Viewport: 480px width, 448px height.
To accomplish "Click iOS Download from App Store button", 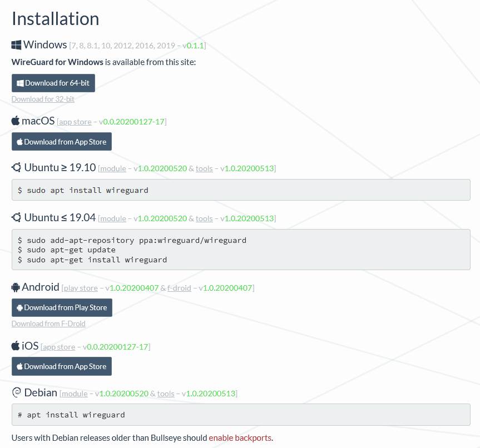I will [x=62, y=366].
